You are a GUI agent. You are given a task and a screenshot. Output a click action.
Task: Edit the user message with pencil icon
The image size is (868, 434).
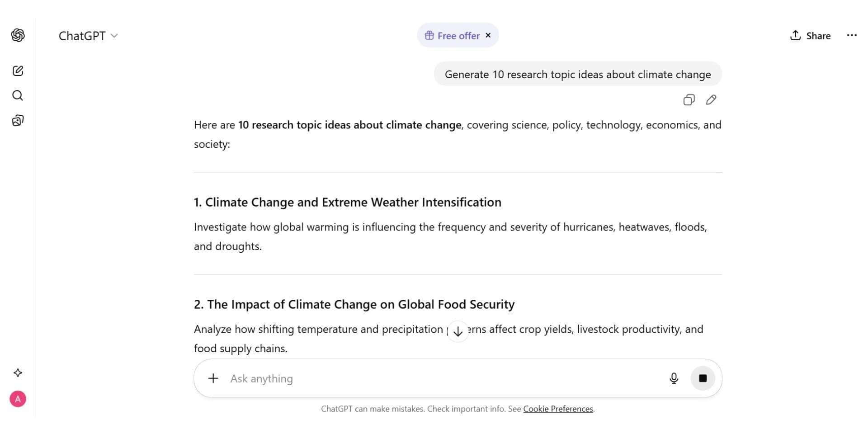point(711,100)
